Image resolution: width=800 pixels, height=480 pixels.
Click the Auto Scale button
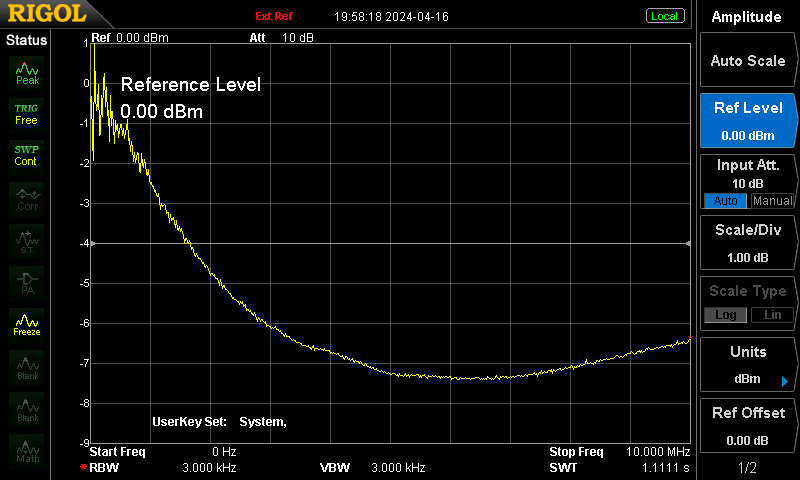tap(747, 60)
